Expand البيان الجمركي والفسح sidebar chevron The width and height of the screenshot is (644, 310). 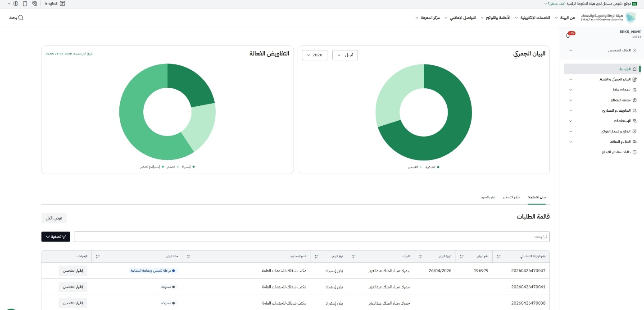(571, 79)
